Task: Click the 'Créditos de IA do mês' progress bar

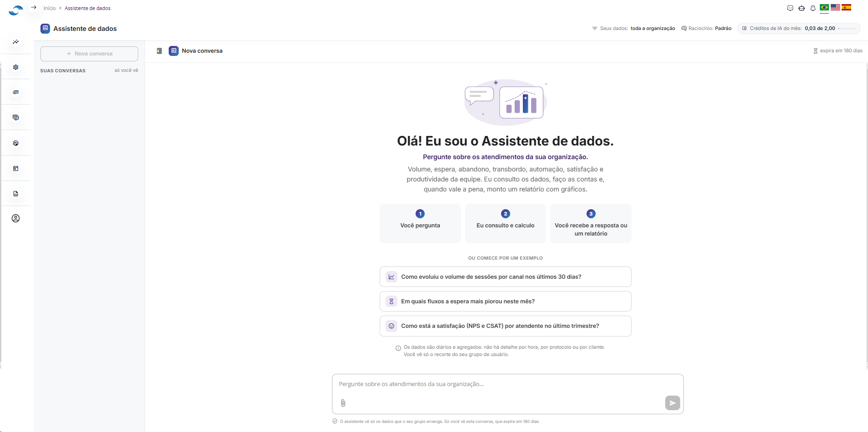Action: (848, 29)
